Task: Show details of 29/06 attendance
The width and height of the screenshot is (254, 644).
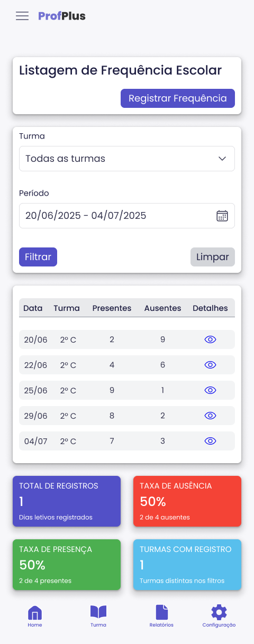Action: click(x=211, y=416)
